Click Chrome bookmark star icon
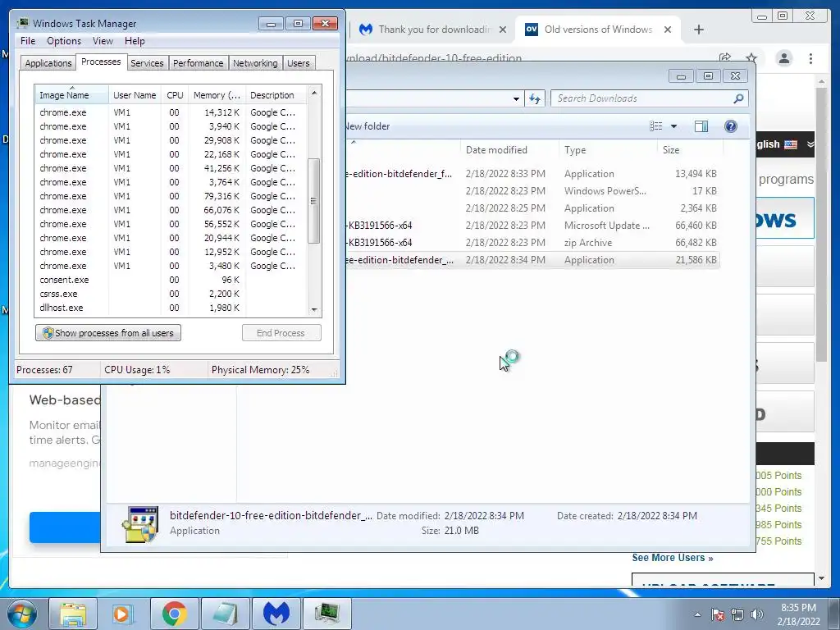 click(751, 58)
